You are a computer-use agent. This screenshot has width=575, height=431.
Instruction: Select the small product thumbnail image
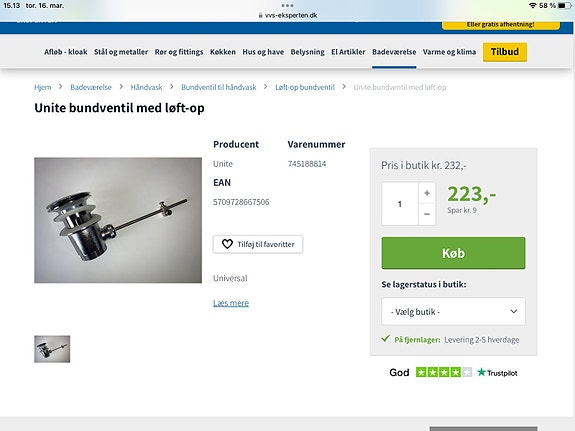click(x=52, y=349)
